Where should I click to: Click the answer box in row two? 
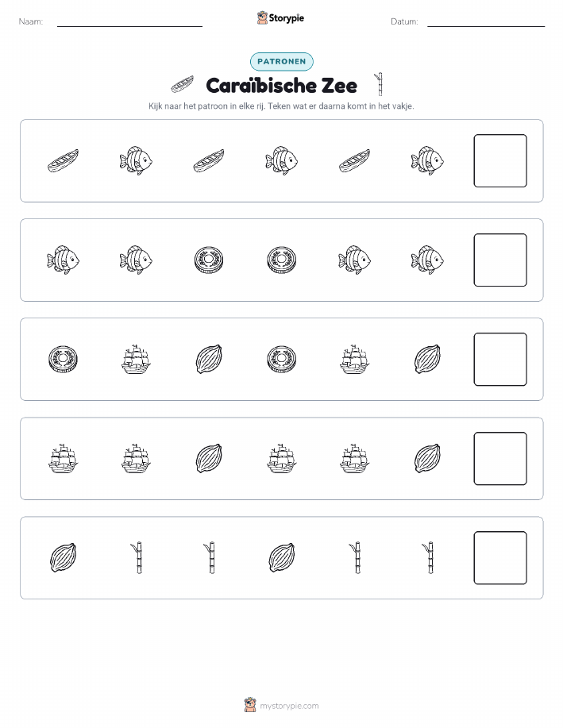pos(500,260)
